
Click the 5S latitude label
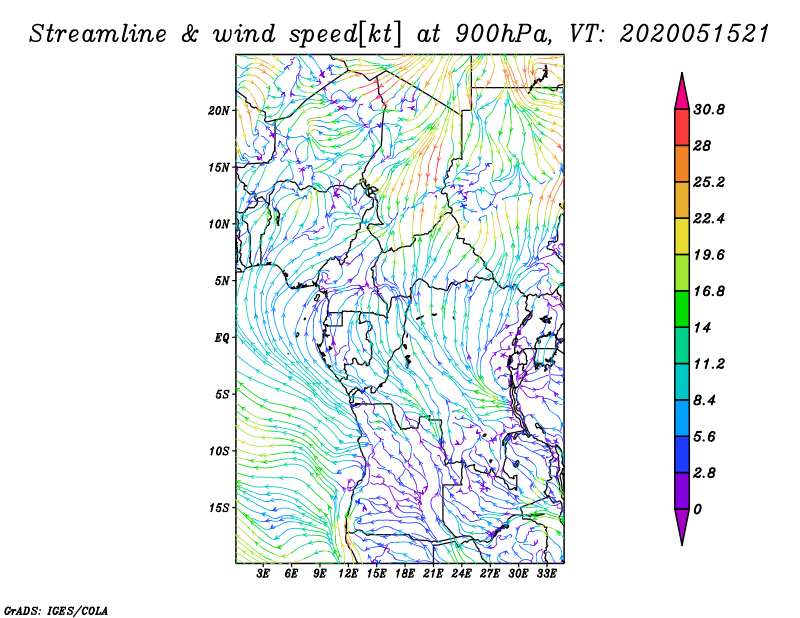click(x=222, y=394)
